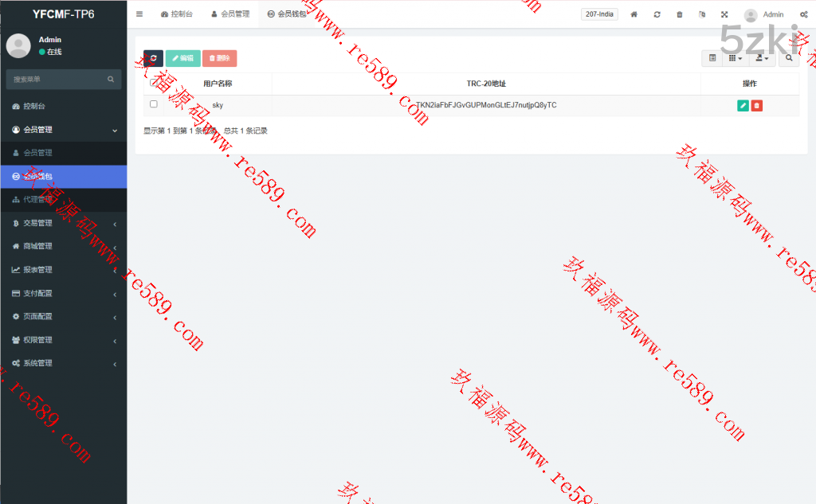Open the columns grid dropdown
This screenshot has height=504, width=816.
point(736,58)
